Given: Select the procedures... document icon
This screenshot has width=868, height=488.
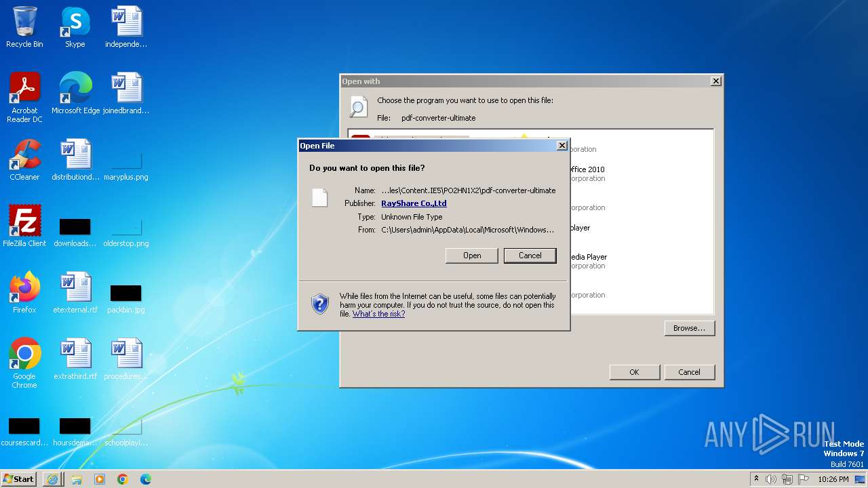Looking at the screenshot, I should 126,359.
